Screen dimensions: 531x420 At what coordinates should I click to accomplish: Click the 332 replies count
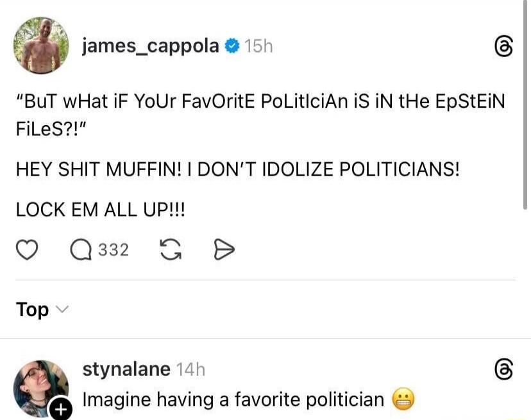click(114, 250)
